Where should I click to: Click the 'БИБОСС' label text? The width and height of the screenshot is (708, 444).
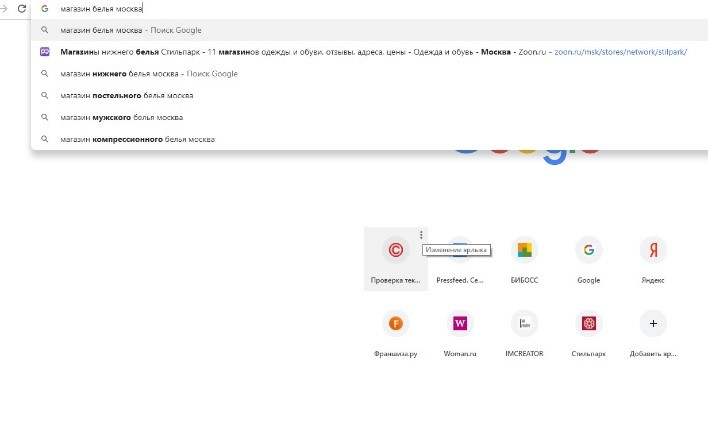coord(524,280)
